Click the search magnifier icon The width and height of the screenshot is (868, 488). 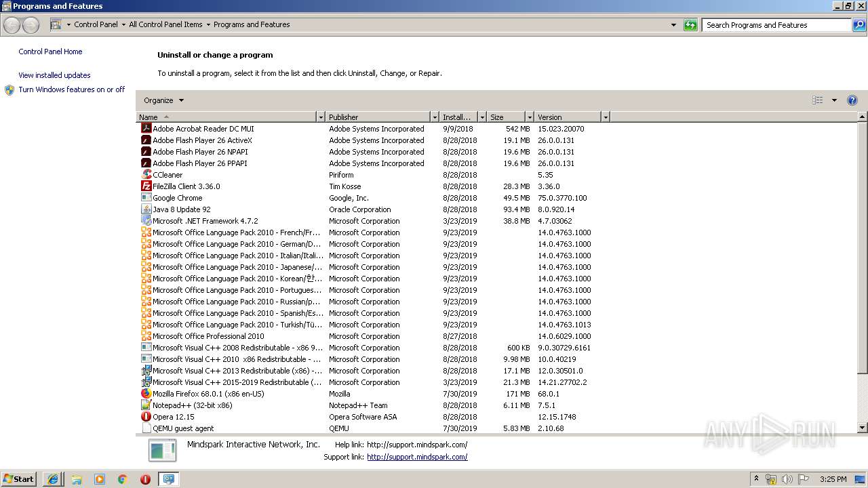click(x=859, y=25)
